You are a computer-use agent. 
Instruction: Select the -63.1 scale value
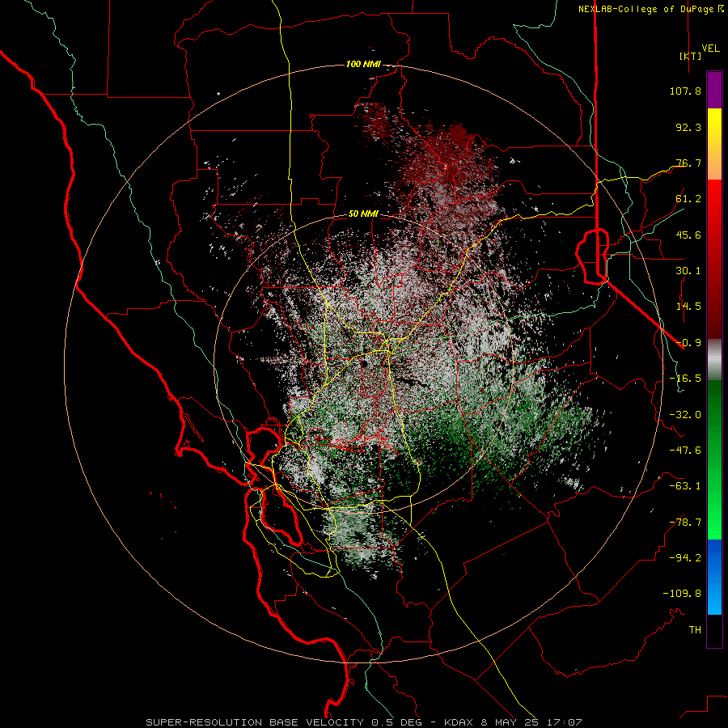coord(685,486)
